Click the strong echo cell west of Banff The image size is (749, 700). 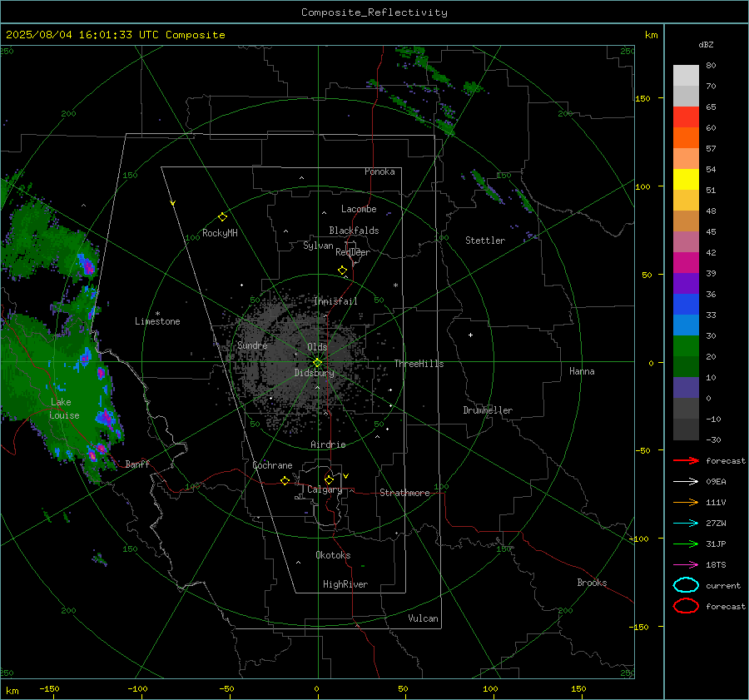(96, 451)
